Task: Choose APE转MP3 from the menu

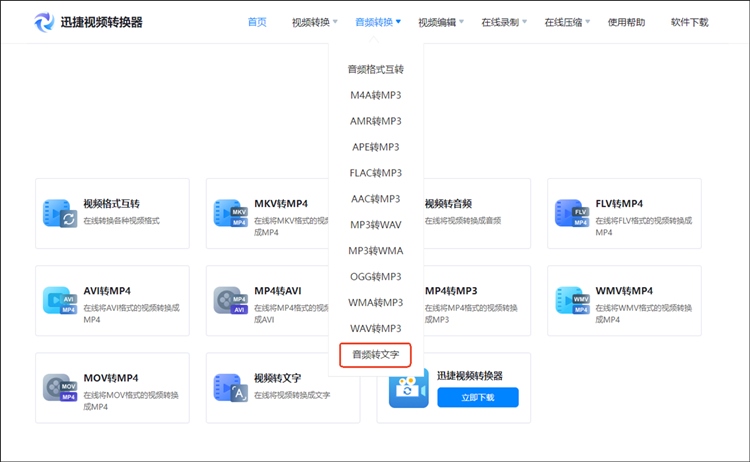Action: [375, 147]
